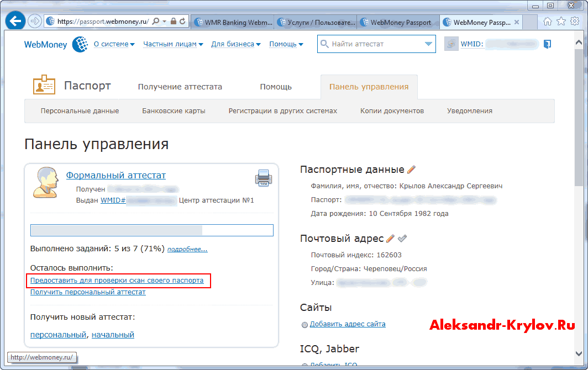Open the browser Home icon
Screen dimensions: 588x370
point(548,22)
